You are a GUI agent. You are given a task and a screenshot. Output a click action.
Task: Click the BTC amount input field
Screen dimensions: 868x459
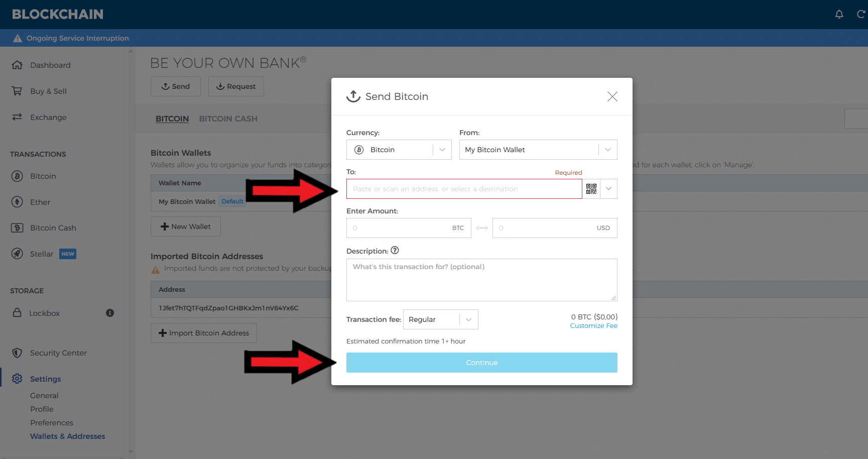tap(409, 228)
